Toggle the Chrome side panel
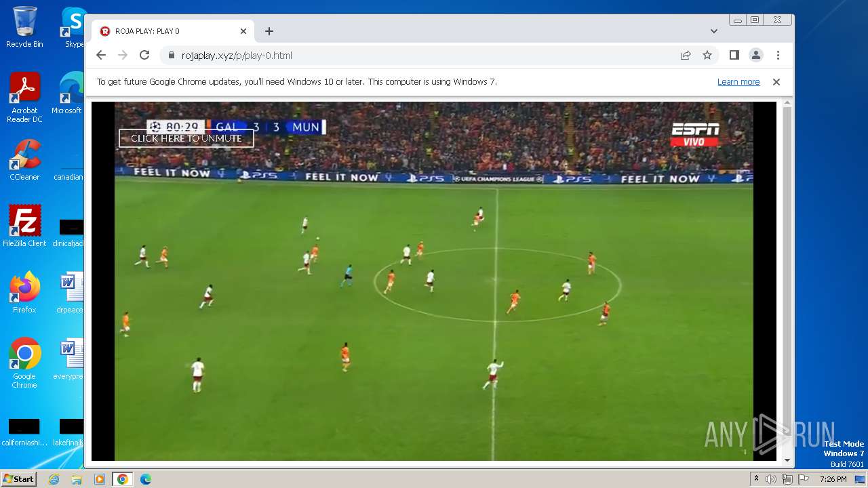The image size is (868, 488). [734, 55]
